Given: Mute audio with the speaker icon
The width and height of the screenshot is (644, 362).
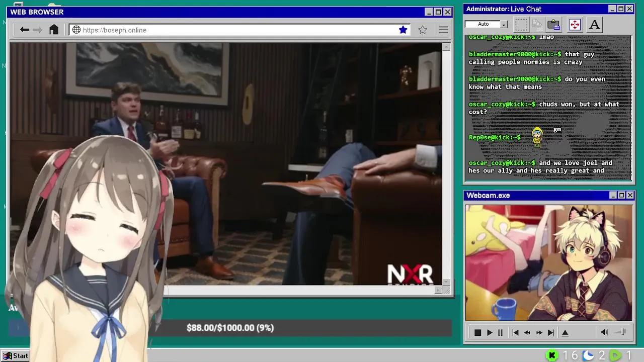Looking at the screenshot, I should click(x=604, y=332).
